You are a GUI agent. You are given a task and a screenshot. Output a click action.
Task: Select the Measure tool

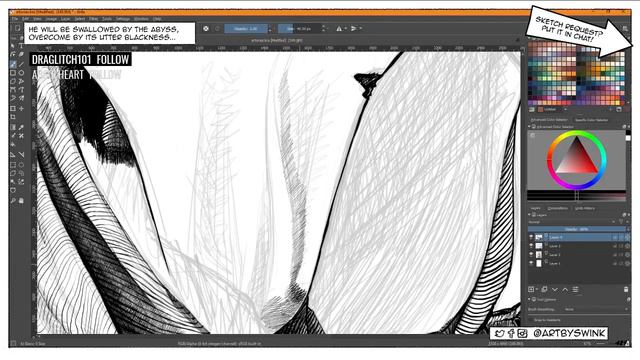tap(21, 155)
